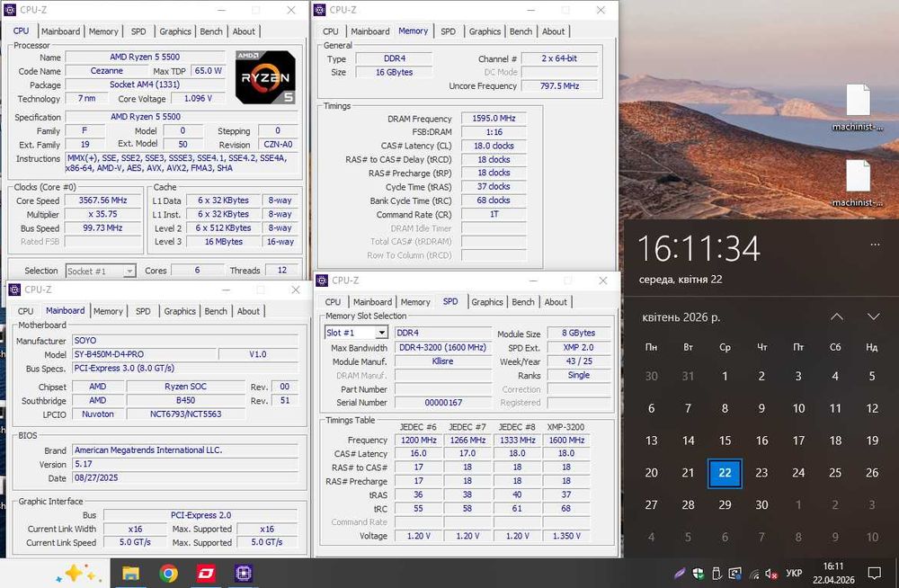Viewport: 899px width, 588px height.
Task: Open the About tab in the Mainboard window
Action: tap(248, 311)
